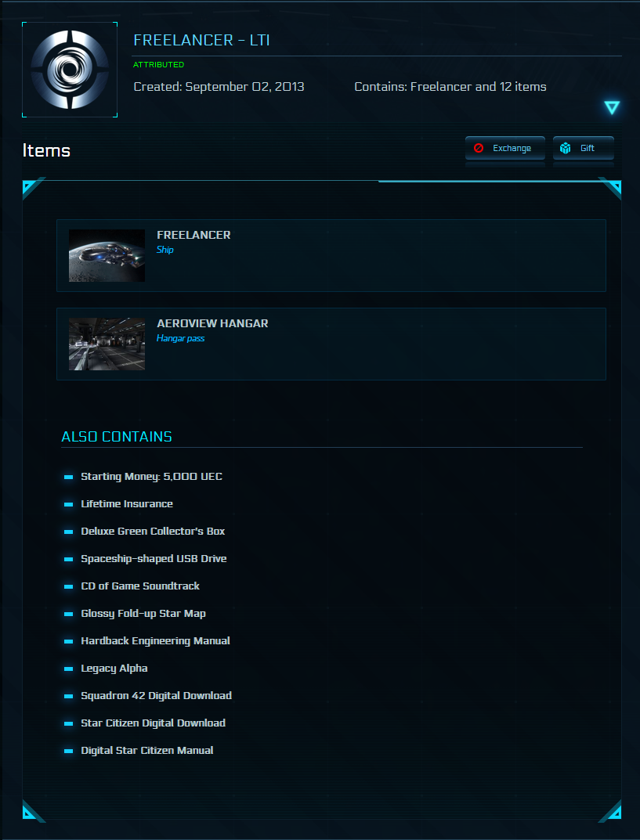640x840 pixels.
Task: Open the Aeroview Hangar thumbnail
Action: (107, 344)
